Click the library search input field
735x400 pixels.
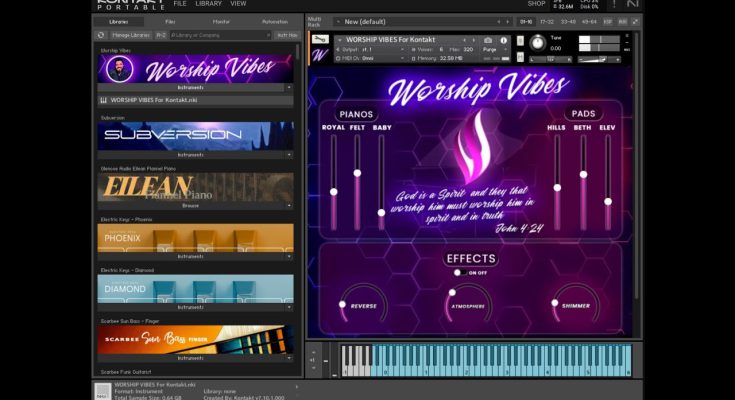[x=220, y=35]
